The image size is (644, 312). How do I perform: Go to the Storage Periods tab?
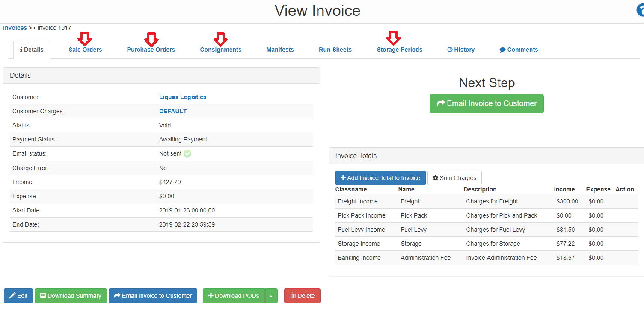[399, 50]
